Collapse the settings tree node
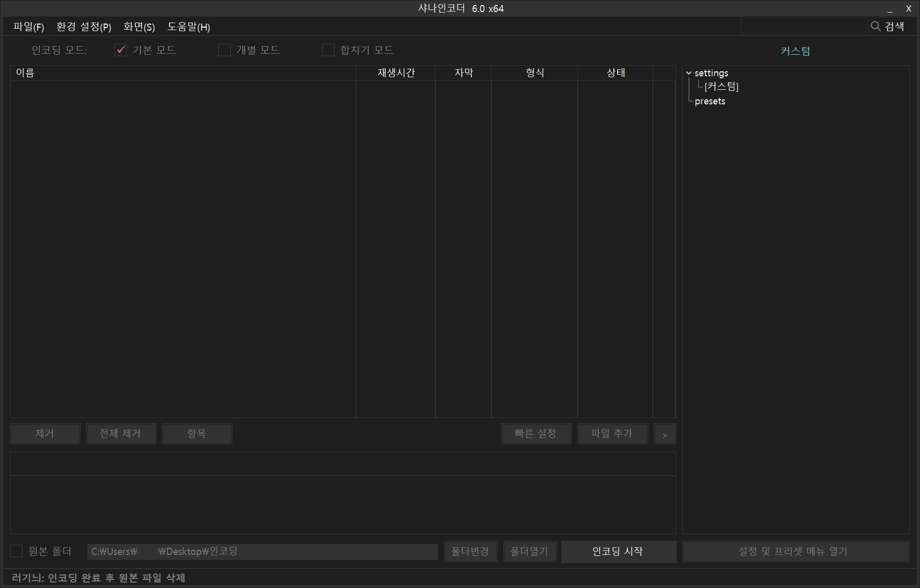Image resolution: width=920 pixels, height=588 pixels. tap(689, 73)
